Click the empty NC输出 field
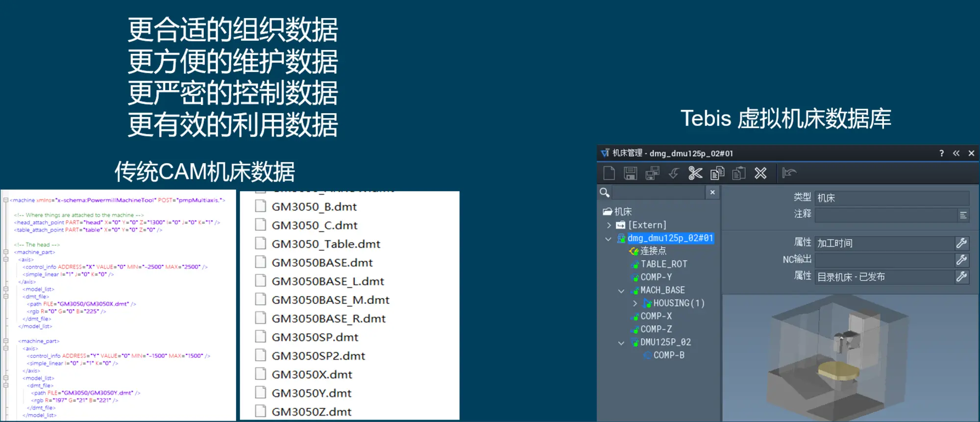Screen dimensions: 980x422 (885, 260)
